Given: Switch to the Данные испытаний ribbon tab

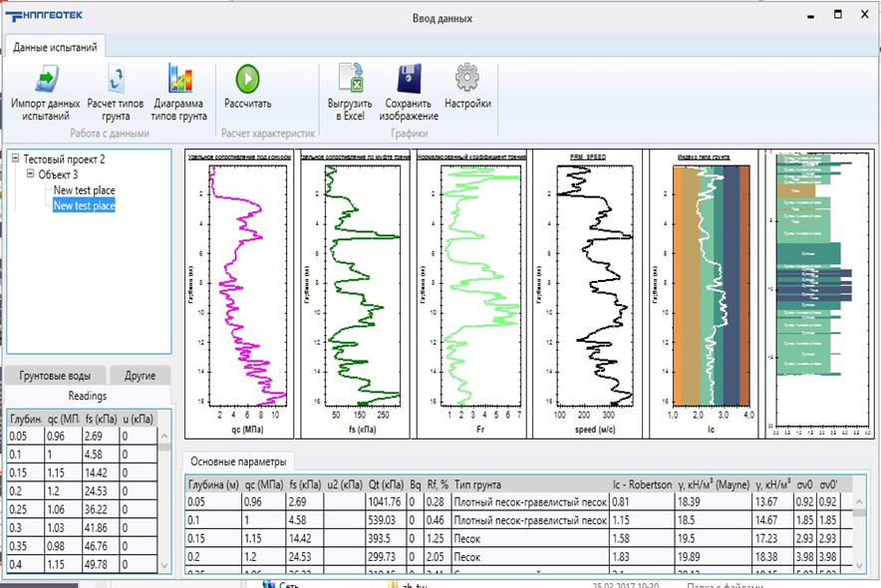Looking at the screenshot, I should (x=55, y=48).
